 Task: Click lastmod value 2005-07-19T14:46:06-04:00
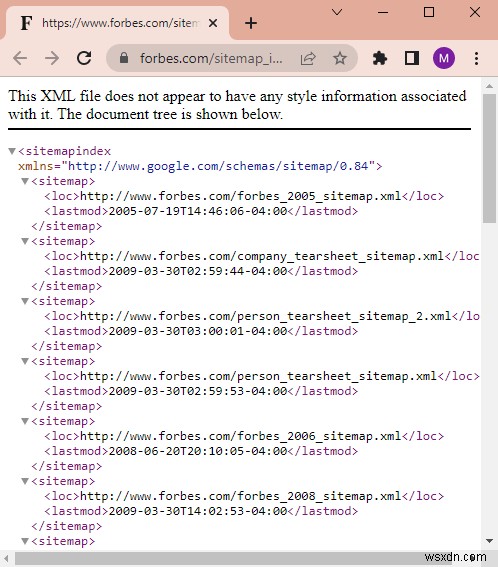pyautogui.click(x=198, y=211)
